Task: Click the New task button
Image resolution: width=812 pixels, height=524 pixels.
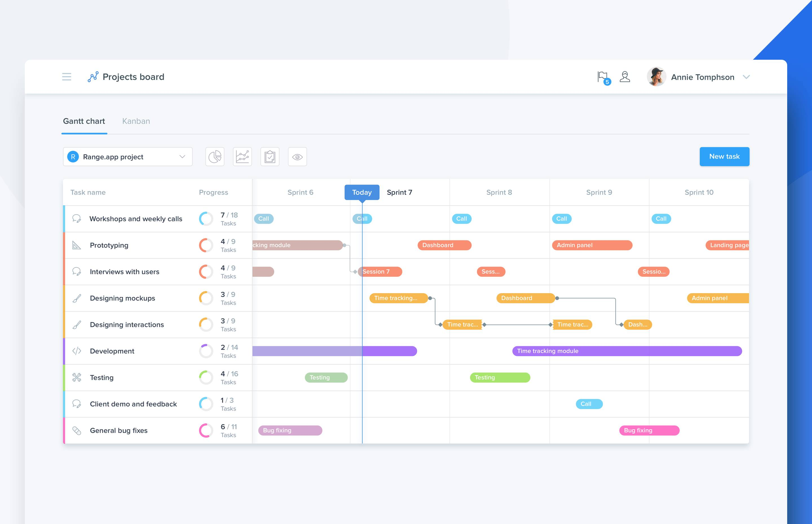Action: point(724,156)
